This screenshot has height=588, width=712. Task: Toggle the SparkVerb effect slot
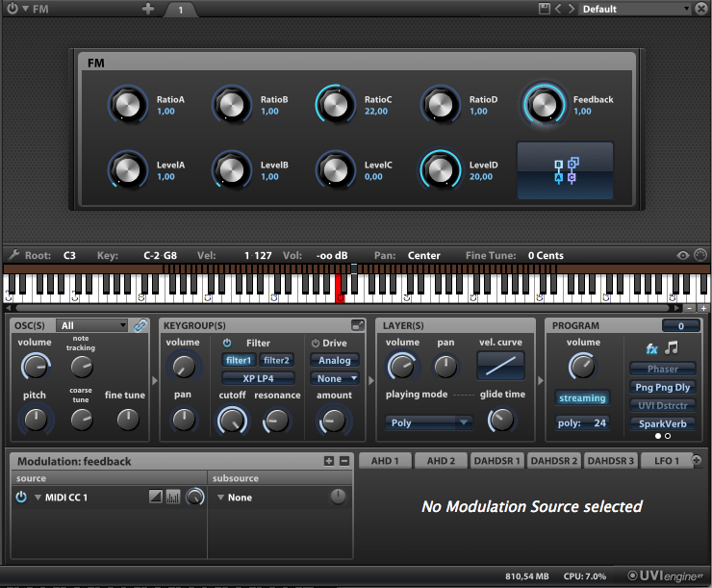pyautogui.click(x=663, y=423)
